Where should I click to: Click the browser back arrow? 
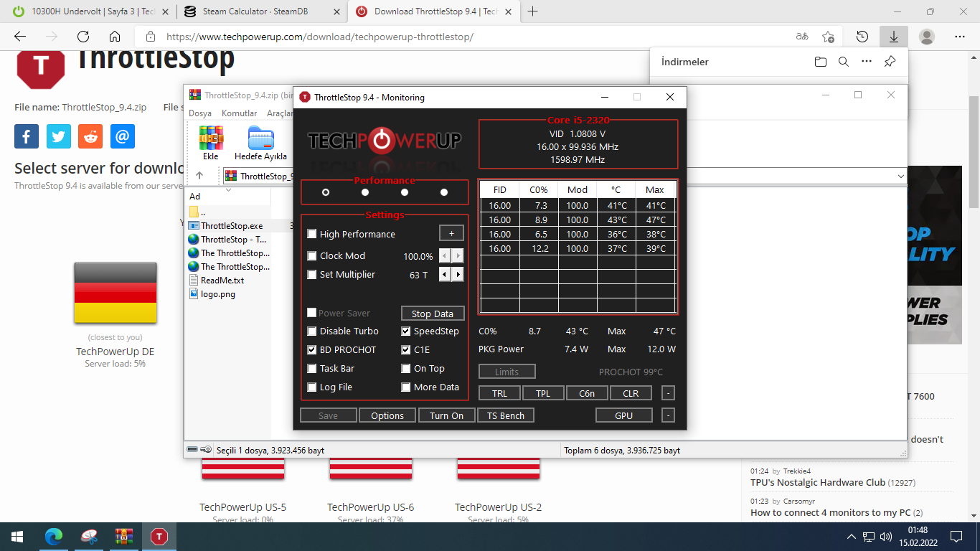(x=20, y=37)
